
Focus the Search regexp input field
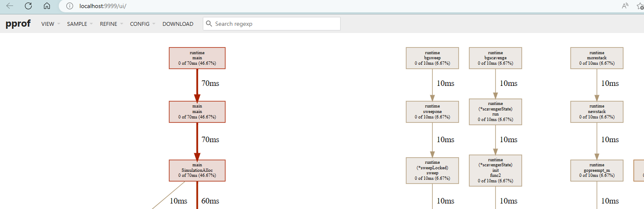pyautogui.click(x=272, y=24)
